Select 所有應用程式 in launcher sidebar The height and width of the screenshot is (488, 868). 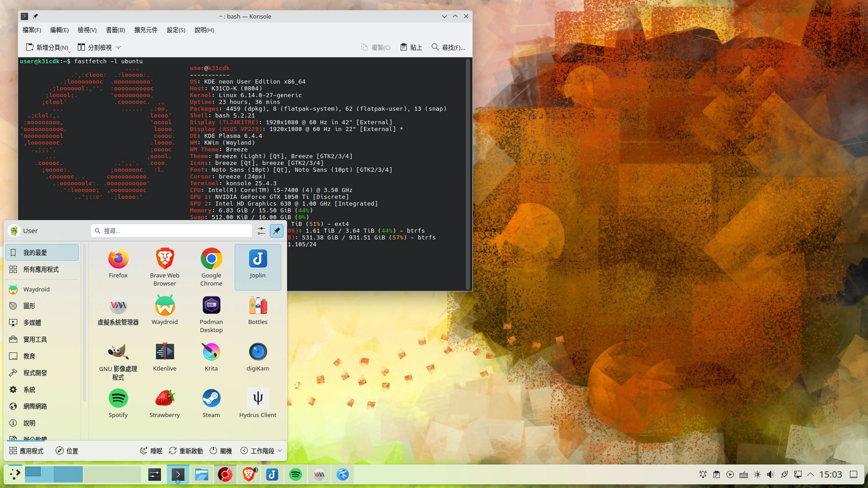[x=41, y=269]
